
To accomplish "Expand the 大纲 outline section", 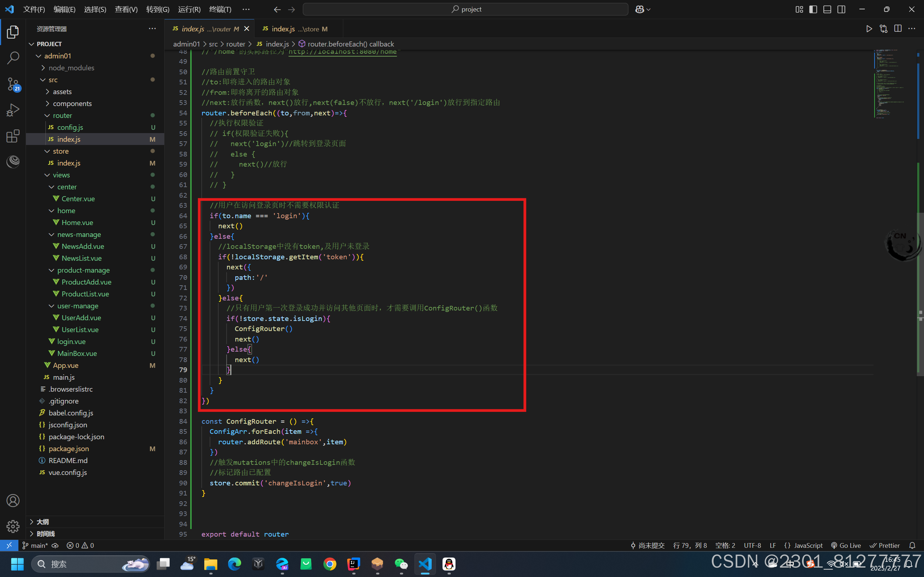I will click(x=42, y=521).
